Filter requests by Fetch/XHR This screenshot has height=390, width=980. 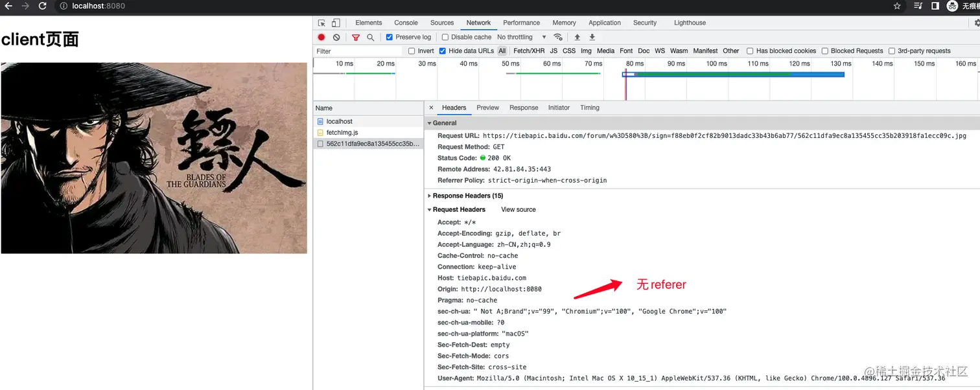(529, 51)
